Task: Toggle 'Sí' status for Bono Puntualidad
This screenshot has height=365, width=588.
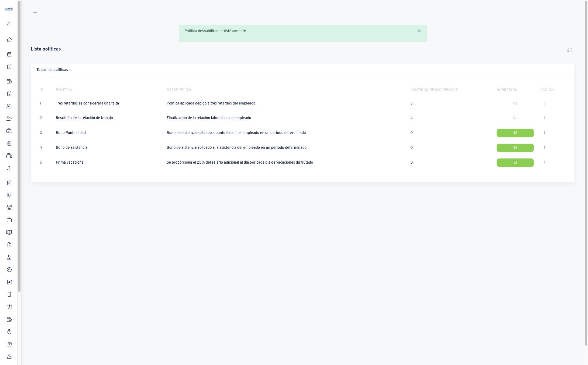Action: click(x=515, y=133)
